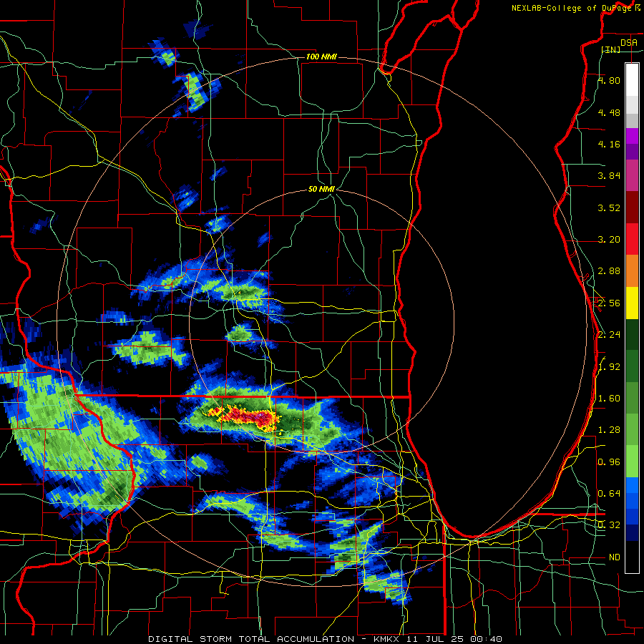
Task: Click the 2.56 legend value
Action: (609, 303)
